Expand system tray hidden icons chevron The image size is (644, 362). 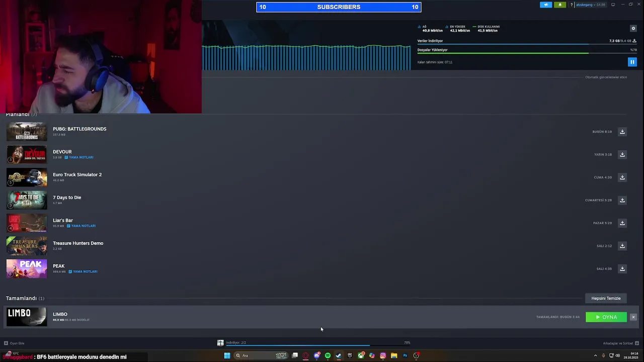[596, 355]
